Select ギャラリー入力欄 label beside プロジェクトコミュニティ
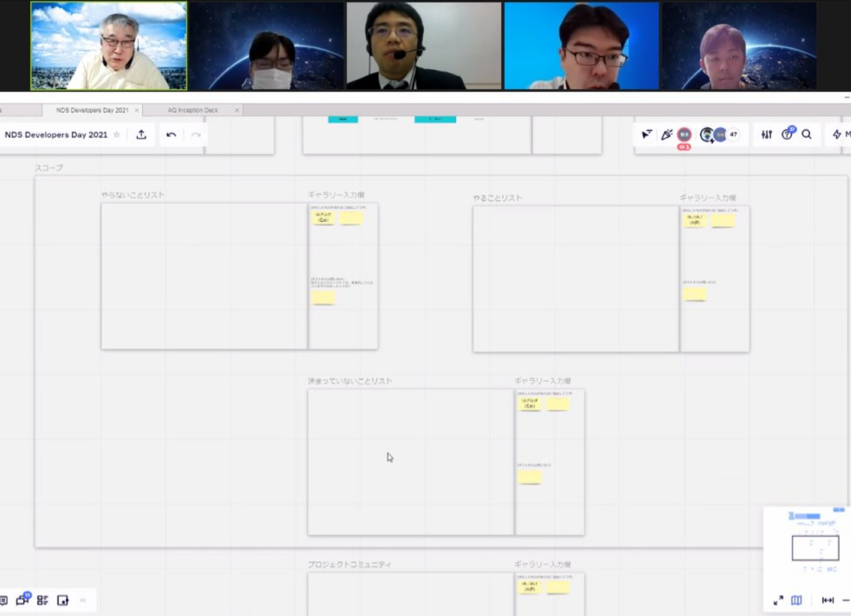The width and height of the screenshot is (851, 616). pos(543,565)
